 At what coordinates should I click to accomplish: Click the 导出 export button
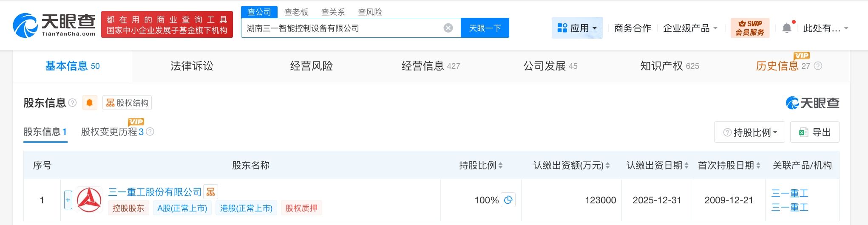point(814,132)
